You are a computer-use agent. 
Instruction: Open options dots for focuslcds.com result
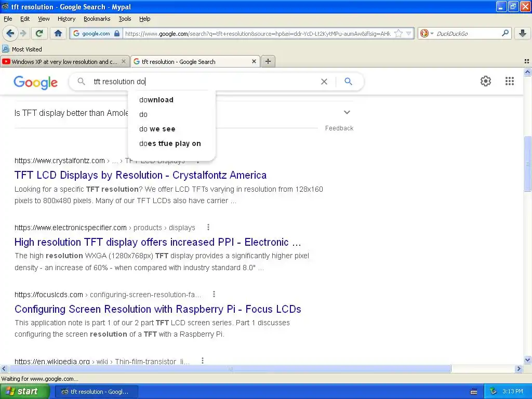click(x=214, y=294)
